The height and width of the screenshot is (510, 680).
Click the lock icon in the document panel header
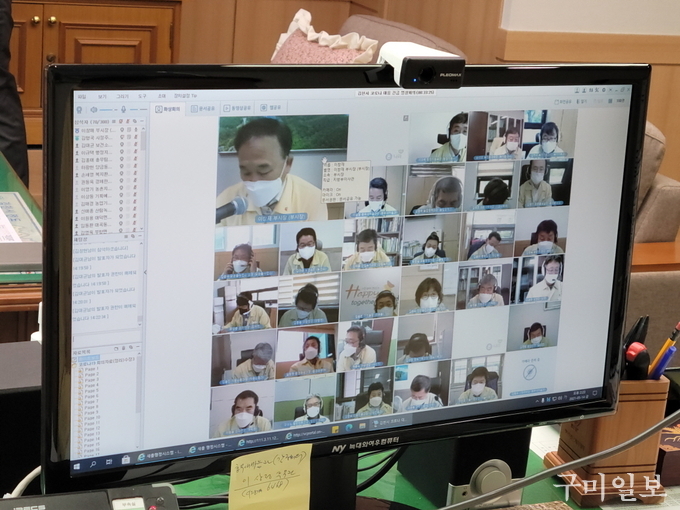(124, 348)
